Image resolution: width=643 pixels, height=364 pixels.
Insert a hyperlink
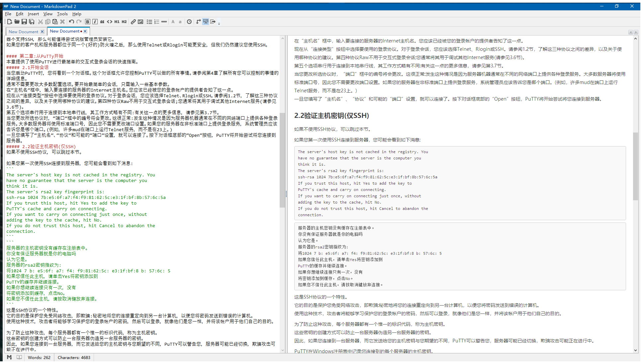coord(133,22)
